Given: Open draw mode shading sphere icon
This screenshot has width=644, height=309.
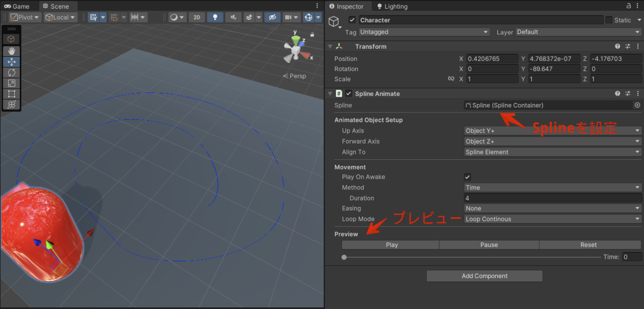Looking at the screenshot, I should [174, 17].
